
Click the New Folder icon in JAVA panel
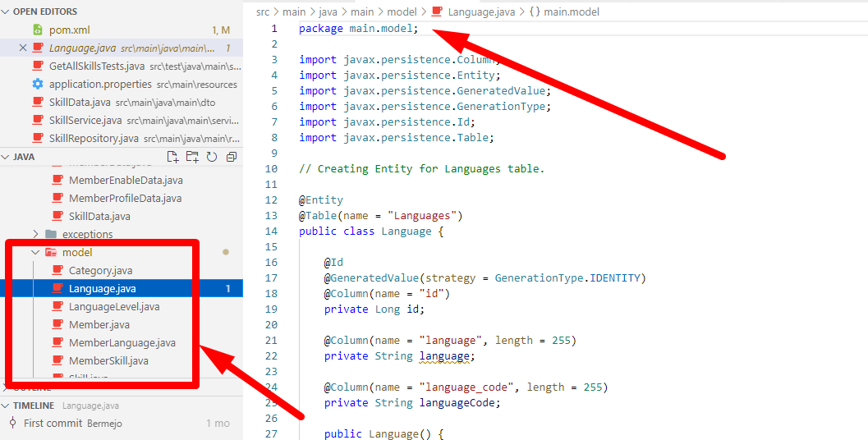(x=192, y=157)
